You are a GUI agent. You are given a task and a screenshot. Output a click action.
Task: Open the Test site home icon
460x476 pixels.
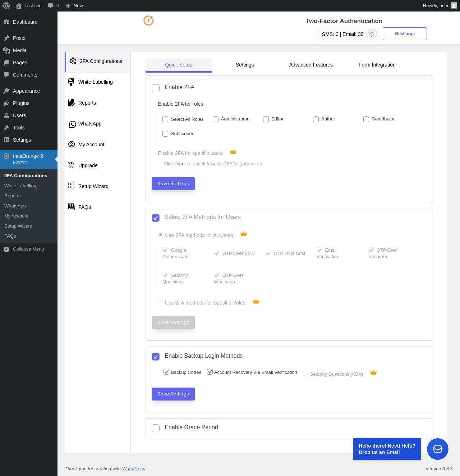pos(19,6)
